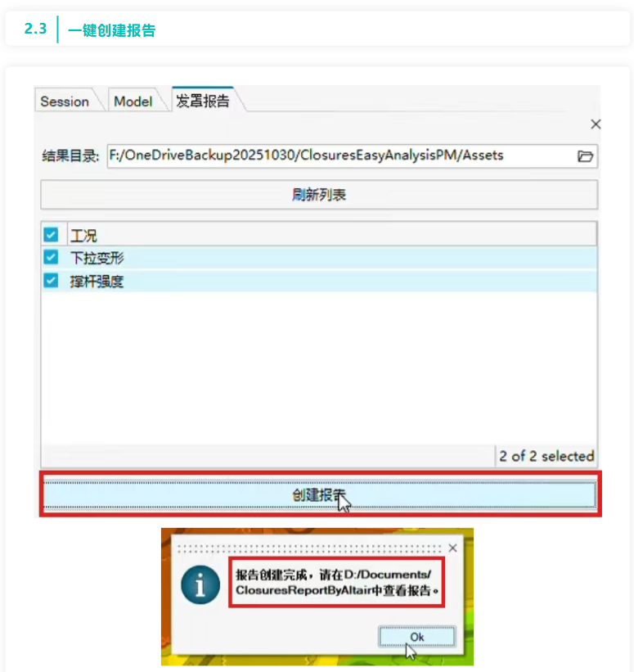This screenshot has width=634, height=672.
Task: Switch to the Model tab
Action: click(x=133, y=101)
